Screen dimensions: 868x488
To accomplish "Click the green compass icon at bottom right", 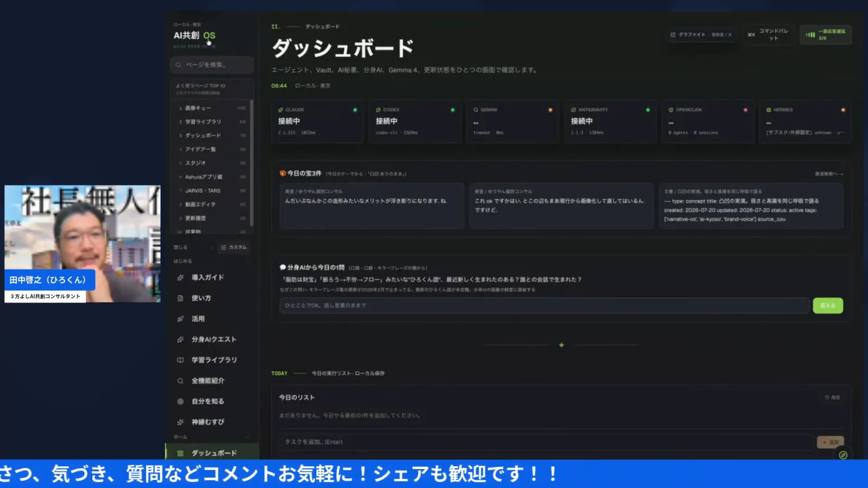I will click(x=843, y=455).
